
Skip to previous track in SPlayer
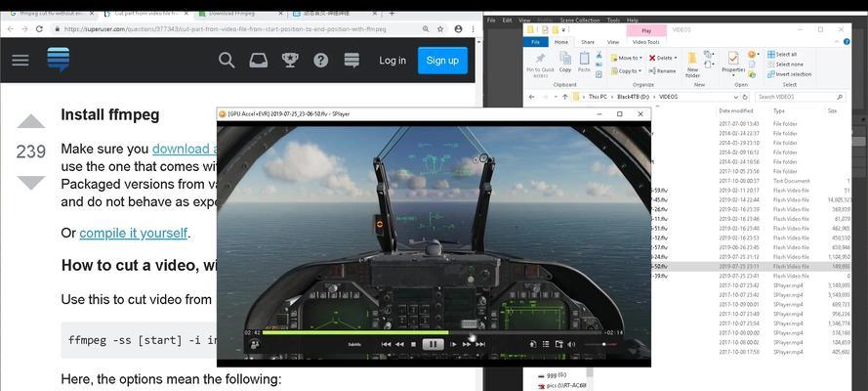[386, 344]
